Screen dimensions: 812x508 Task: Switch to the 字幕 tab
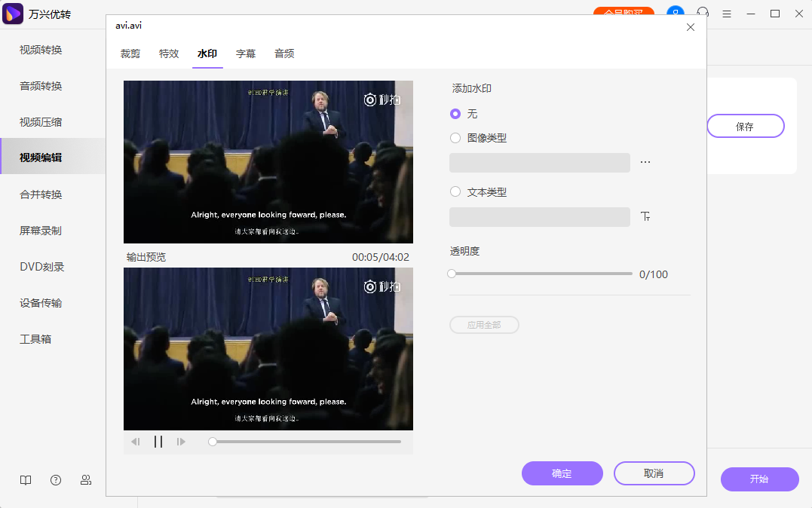click(246, 54)
